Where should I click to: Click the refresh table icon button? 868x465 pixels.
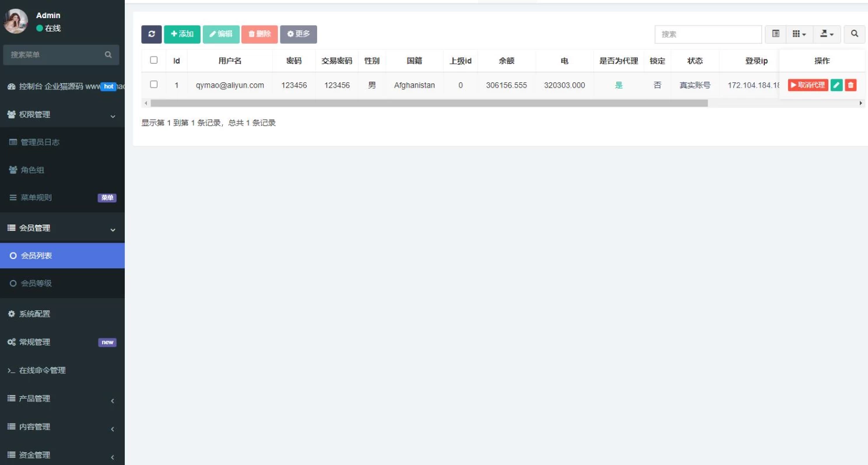click(152, 34)
